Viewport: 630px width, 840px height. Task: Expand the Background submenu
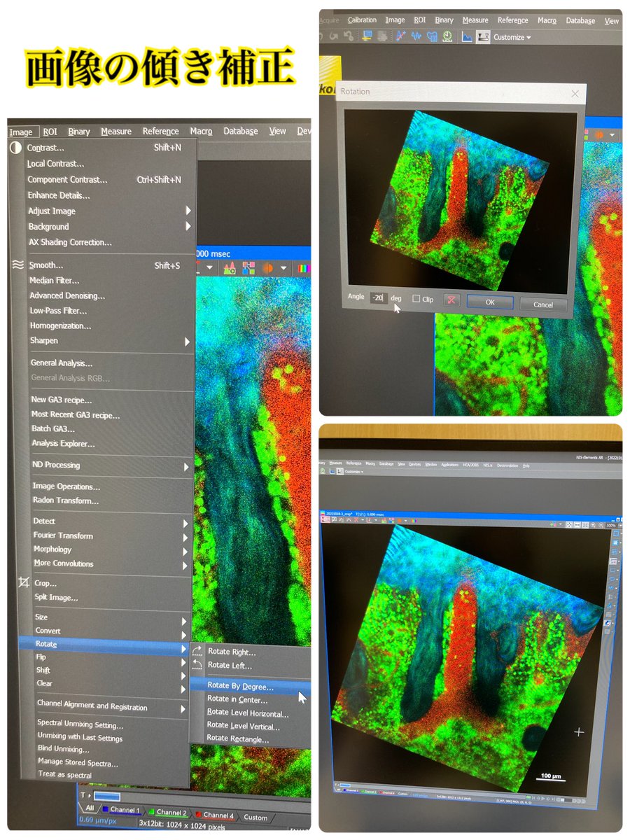coord(108,227)
